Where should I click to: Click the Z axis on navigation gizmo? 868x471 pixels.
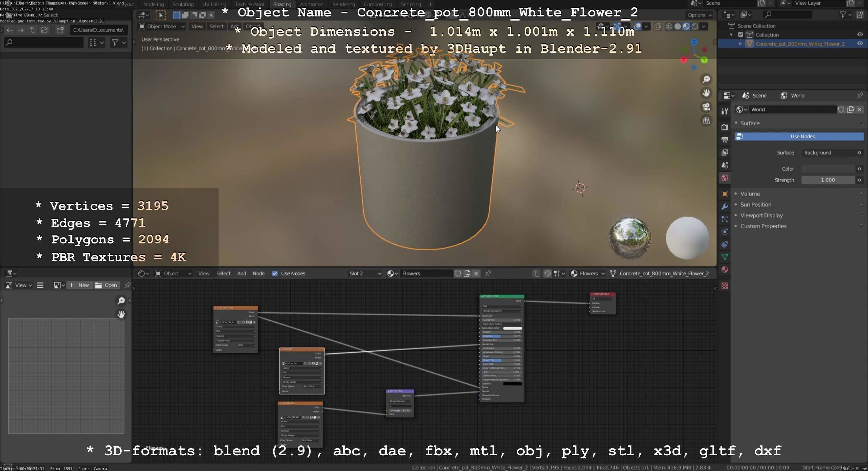(x=694, y=42)
